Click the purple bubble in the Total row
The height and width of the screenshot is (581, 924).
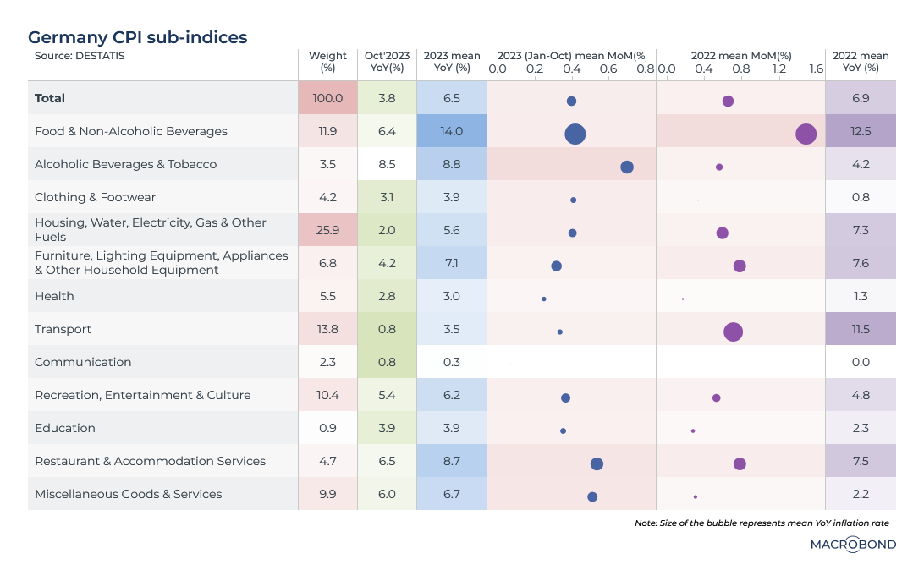click(728, 101)
